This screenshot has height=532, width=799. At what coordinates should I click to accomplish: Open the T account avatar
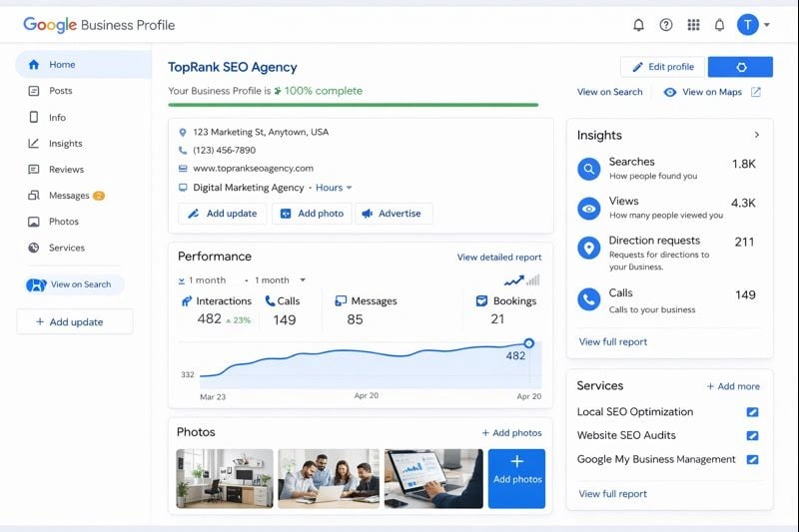point(747,24)
